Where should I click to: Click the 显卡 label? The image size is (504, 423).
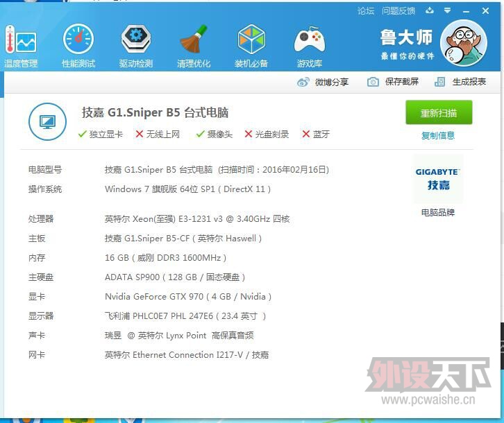click(x=37, y=297)
